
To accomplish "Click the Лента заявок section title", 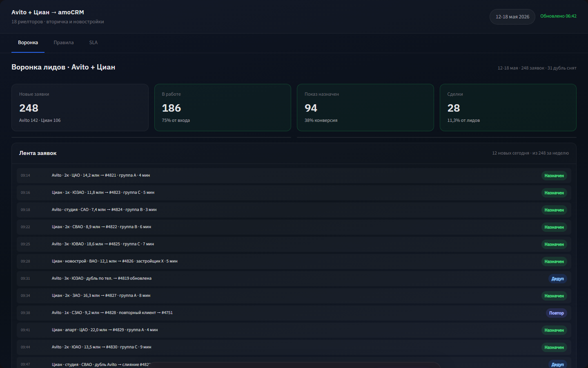I will pyautogui.click(x=38, y=153).
